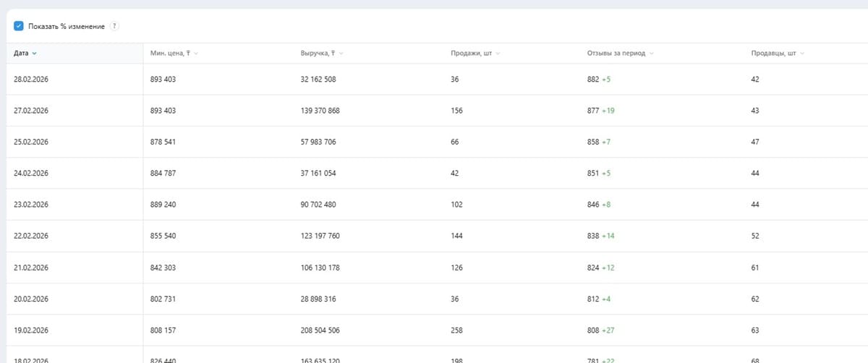Click reviews value 877 +19
868x363 pixels.
[x=601, y=111]
